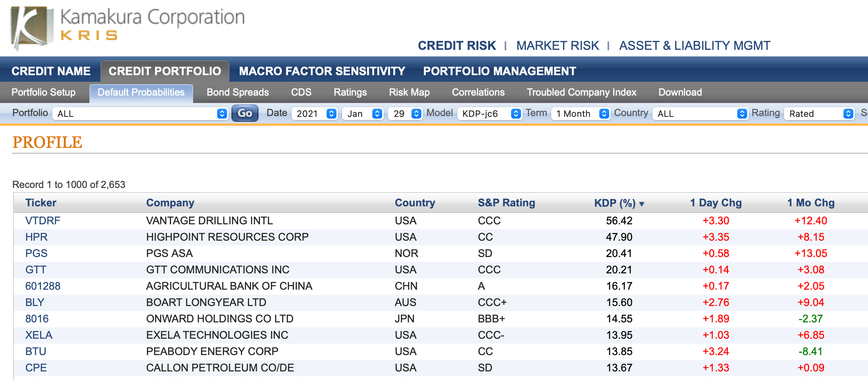Open the Portfolio Setup subtab
Image resolution: width=868 pixels, height=380 pixels.
(x=44, y=92)
